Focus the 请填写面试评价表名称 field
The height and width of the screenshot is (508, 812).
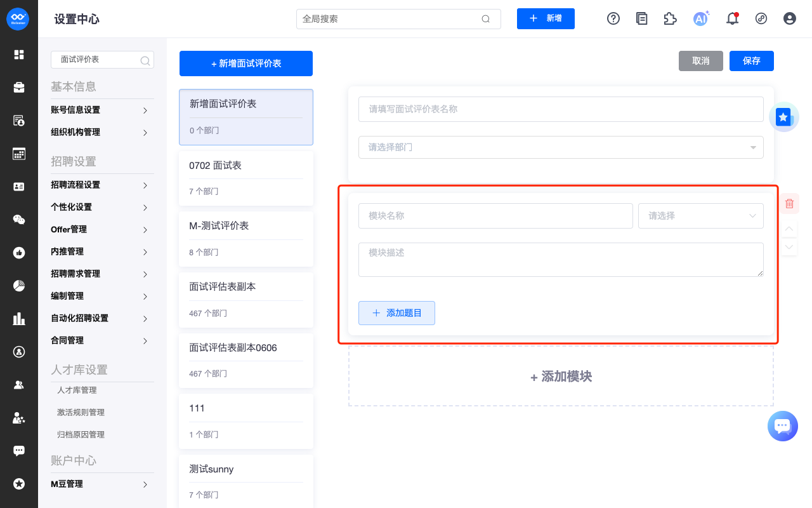561,109
